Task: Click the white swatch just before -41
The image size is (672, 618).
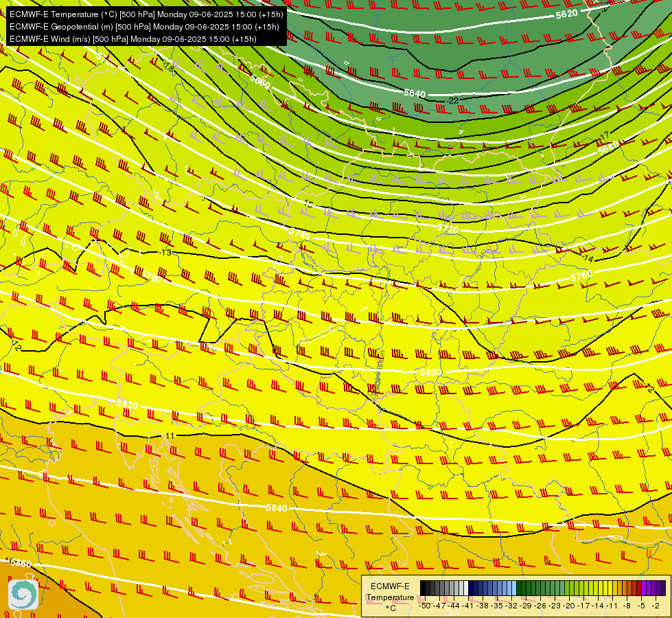Action: tap(466, 588)
